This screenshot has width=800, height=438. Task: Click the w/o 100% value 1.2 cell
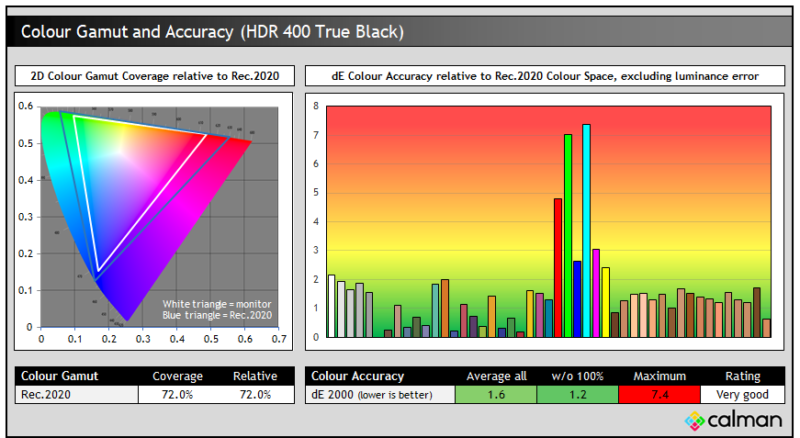(x=577, y=395)
